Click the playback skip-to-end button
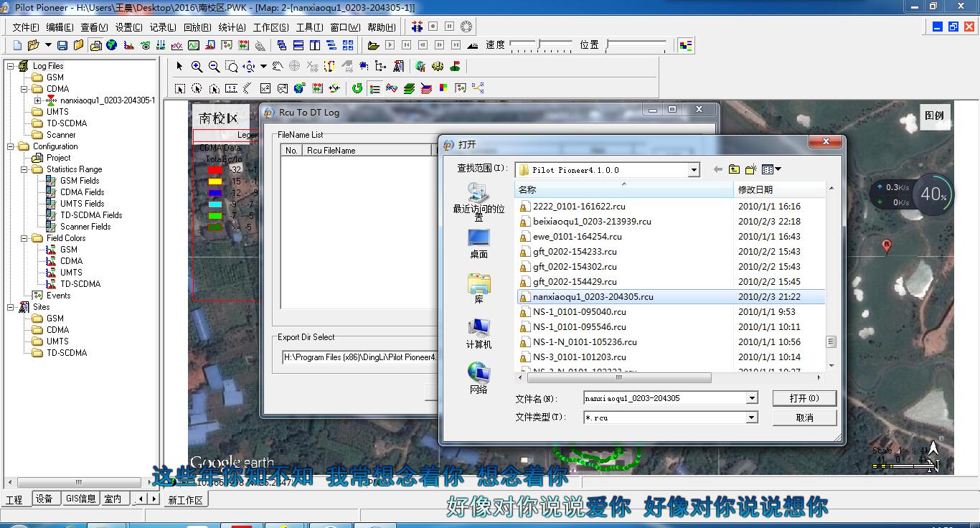The width and height of the screenshot is (980, 528). pyautogui.click(x=456, y=45)
